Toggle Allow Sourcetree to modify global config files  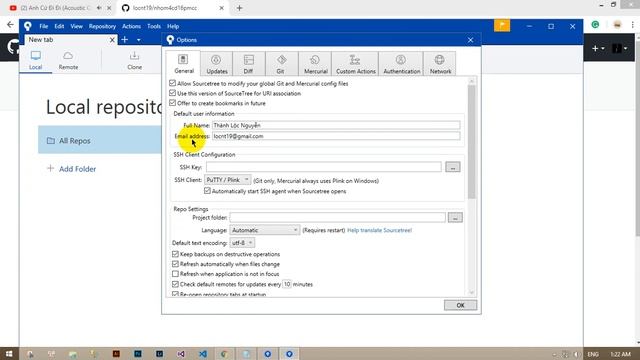[173, 83]
